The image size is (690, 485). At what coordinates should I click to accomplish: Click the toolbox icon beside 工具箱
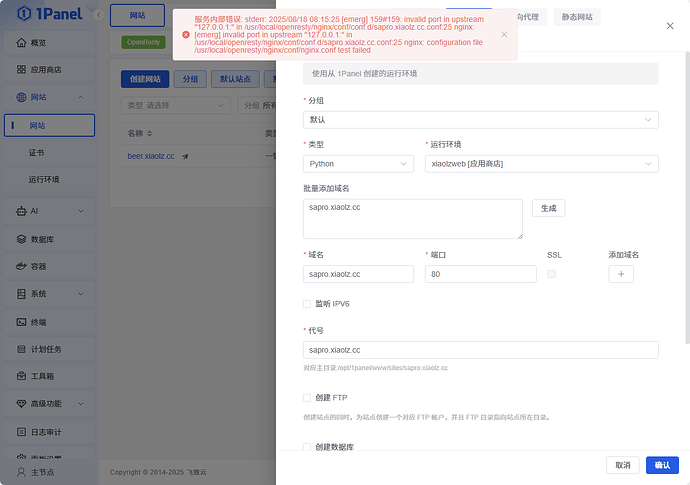[21, 376]
